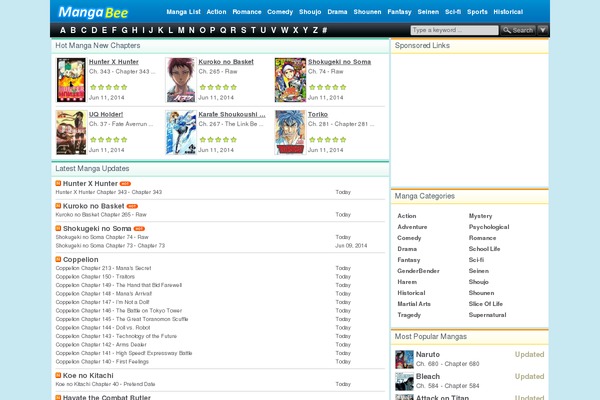
Task: Click the hot badge beside Shokugeki no Soma
Action: pos(139,229)
